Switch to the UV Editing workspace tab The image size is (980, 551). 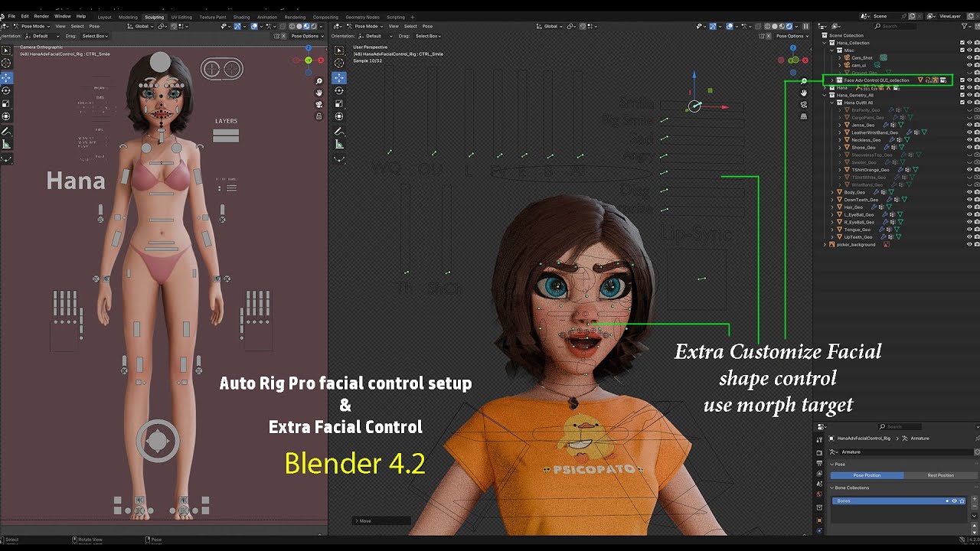(181, 17)
